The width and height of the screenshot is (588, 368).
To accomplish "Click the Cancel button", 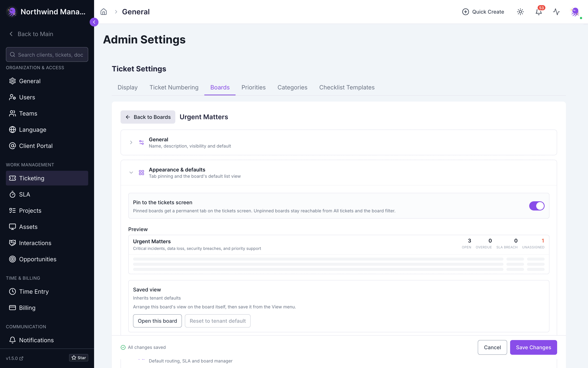I will tap(492, 347).
